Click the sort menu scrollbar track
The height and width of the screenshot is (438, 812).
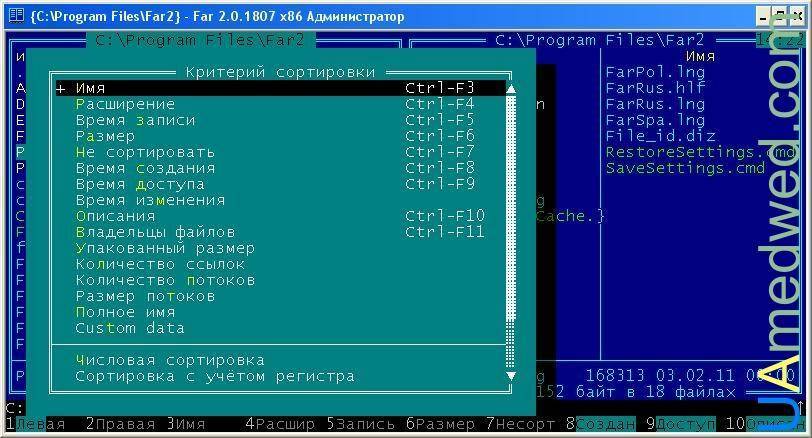coord(511,232)
